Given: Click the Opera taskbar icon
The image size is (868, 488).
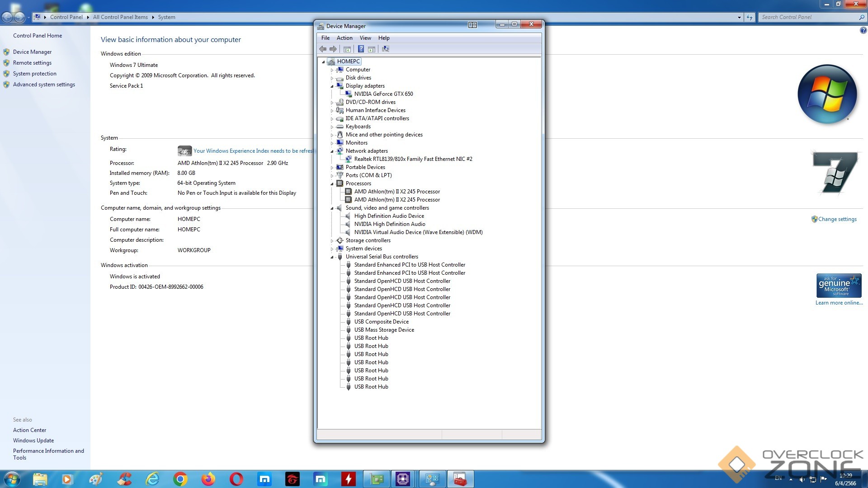Looking at the screenshot, I should (236, 479).
